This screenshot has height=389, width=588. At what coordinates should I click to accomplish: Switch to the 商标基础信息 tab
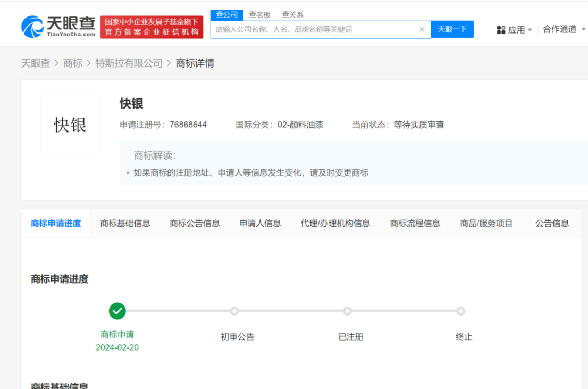(x=125, y=224)
